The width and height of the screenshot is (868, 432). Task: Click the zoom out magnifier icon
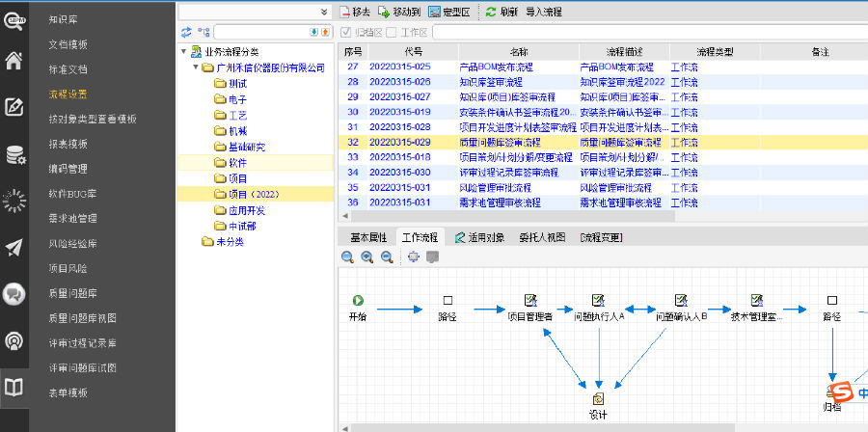point(386,257)
